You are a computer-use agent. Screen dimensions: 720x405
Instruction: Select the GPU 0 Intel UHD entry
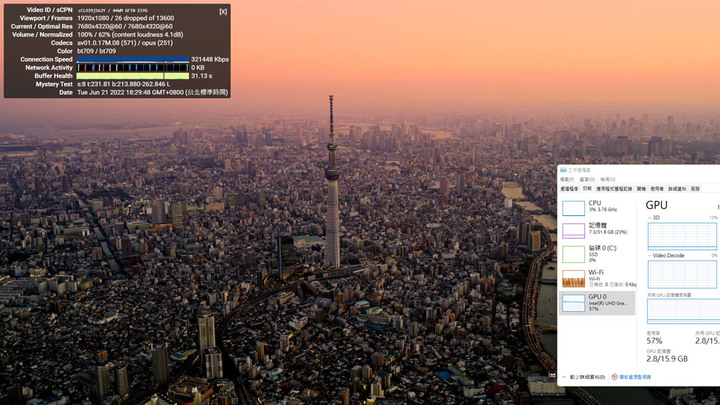pyautogui.click(x=597, y=303)
